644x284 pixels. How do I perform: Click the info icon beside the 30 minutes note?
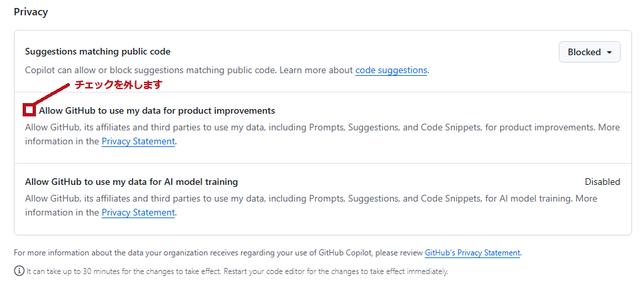(x=19, y=271)
